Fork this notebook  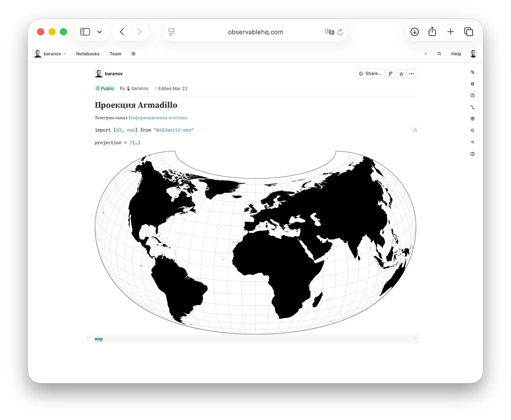click(x=391, y=73)
